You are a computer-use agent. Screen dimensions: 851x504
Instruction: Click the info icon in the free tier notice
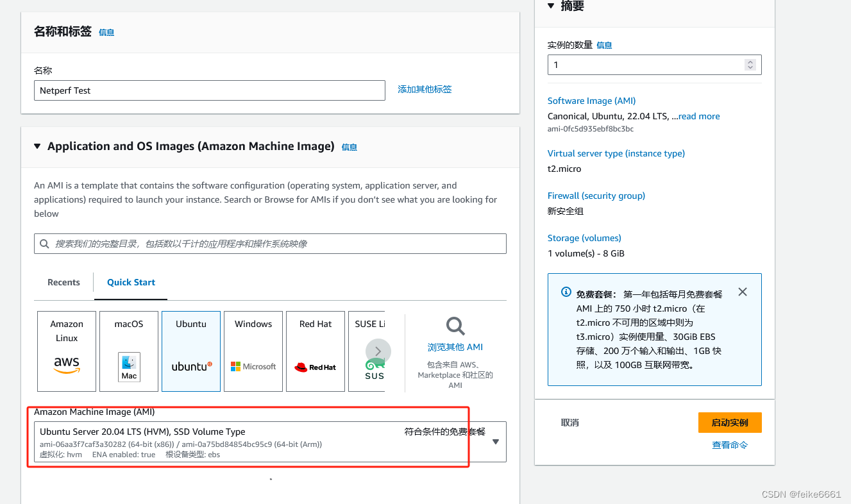click(566, 292)
